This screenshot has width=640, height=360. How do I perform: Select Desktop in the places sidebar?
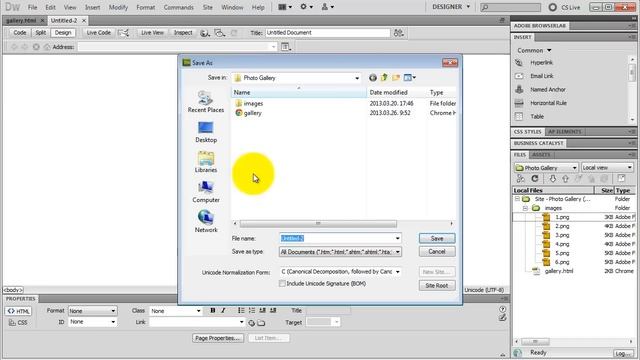pos(206,132)
